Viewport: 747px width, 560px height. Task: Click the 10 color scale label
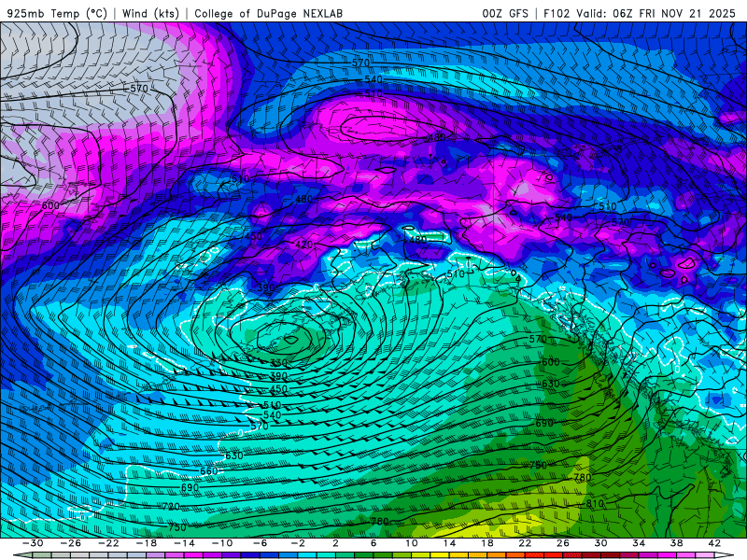click(411, 543)
